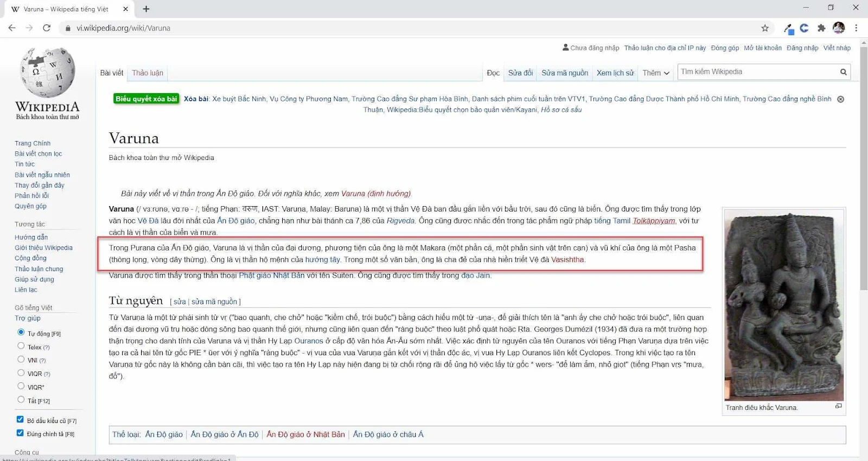Open the Phật giáo Nhật Bản link
This screenshot has height=461, width=868.
click(x=272, y=276)
